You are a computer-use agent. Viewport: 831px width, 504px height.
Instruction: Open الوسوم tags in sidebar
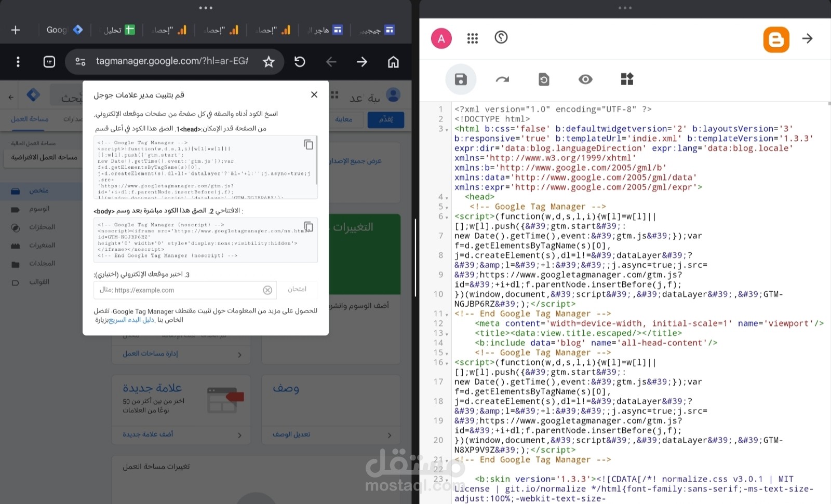39,209
